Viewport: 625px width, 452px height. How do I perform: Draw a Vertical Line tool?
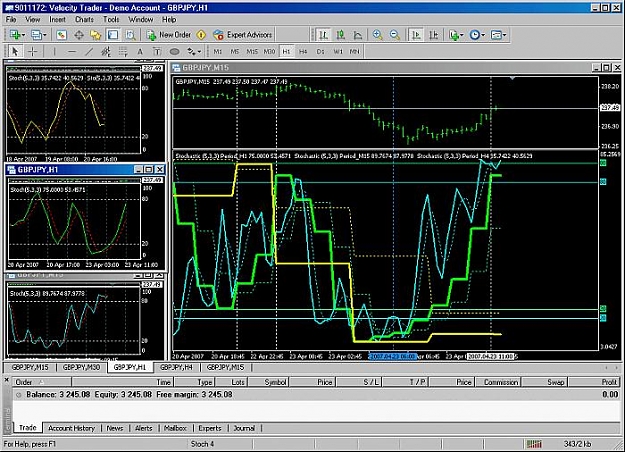tap(54, 51)
